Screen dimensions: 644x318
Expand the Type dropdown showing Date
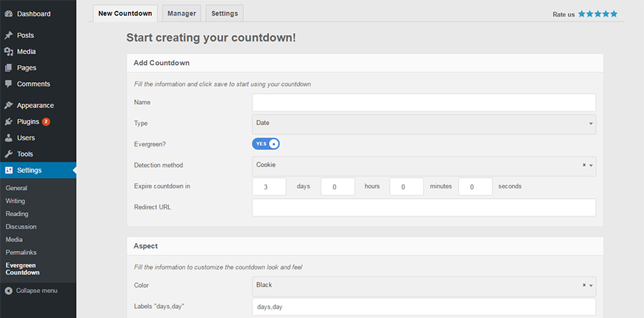pyautogui.click(x=424, y=124)
